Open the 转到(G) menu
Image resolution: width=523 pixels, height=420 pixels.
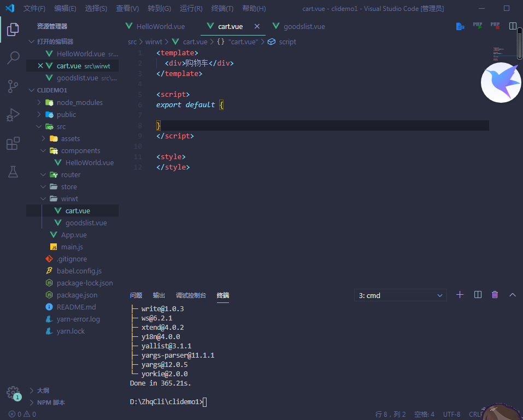tap(160, 8)
